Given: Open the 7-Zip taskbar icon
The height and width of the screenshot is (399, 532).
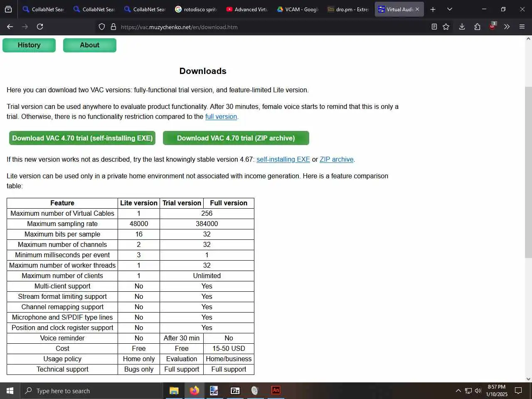Looking at the screenshot, I should [235, 391].
